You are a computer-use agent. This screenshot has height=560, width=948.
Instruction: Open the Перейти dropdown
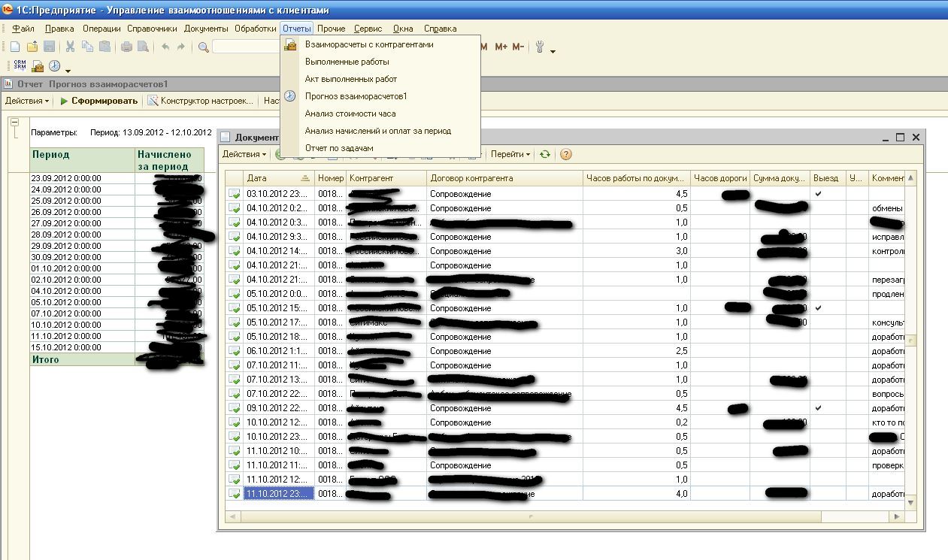[x=510, y=154]
